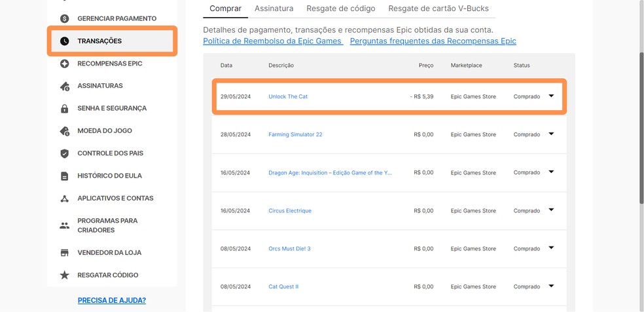Open Política de Reembolso da Epic Games link

click(x=272, y=41)
